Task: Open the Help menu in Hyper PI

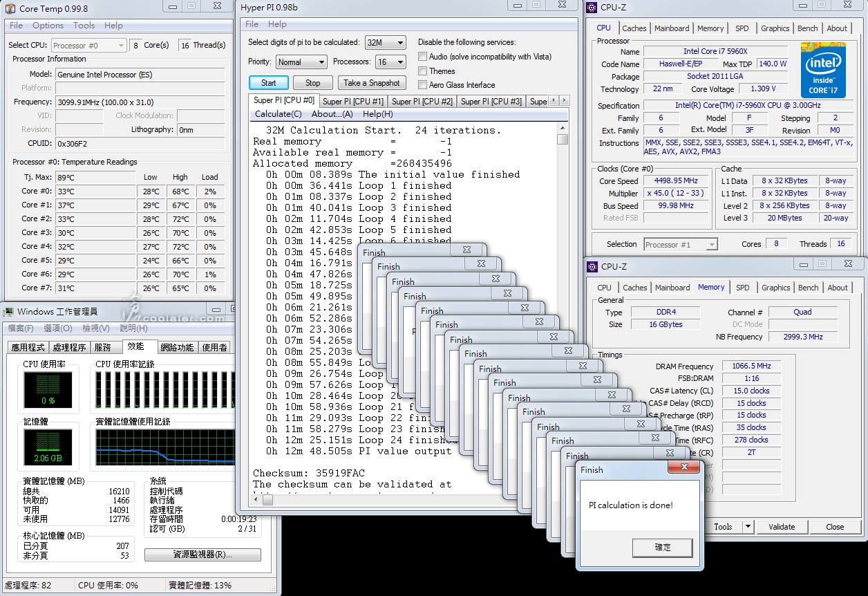Action: tap(277, 24)
